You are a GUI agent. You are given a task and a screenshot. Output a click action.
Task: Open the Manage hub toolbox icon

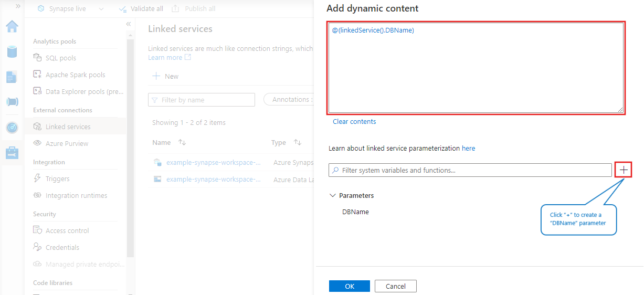point(12,152)
